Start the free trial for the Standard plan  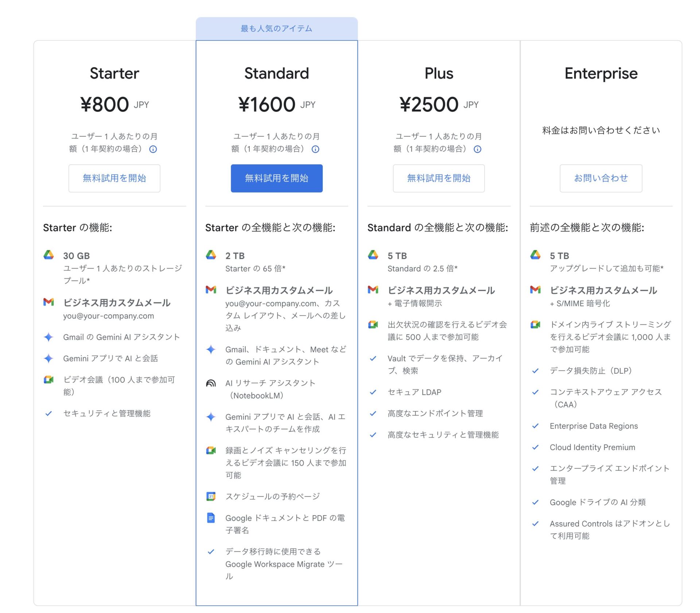[x=277, y=178]
